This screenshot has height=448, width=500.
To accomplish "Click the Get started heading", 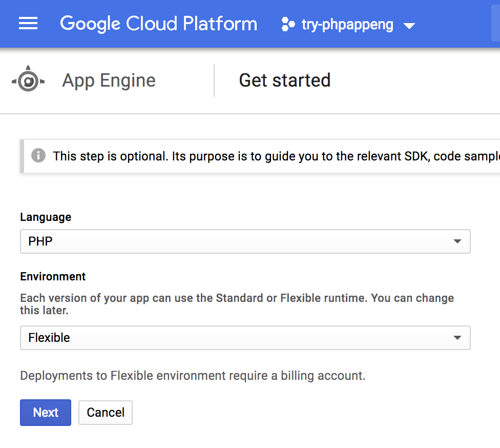I will [285, 80].
